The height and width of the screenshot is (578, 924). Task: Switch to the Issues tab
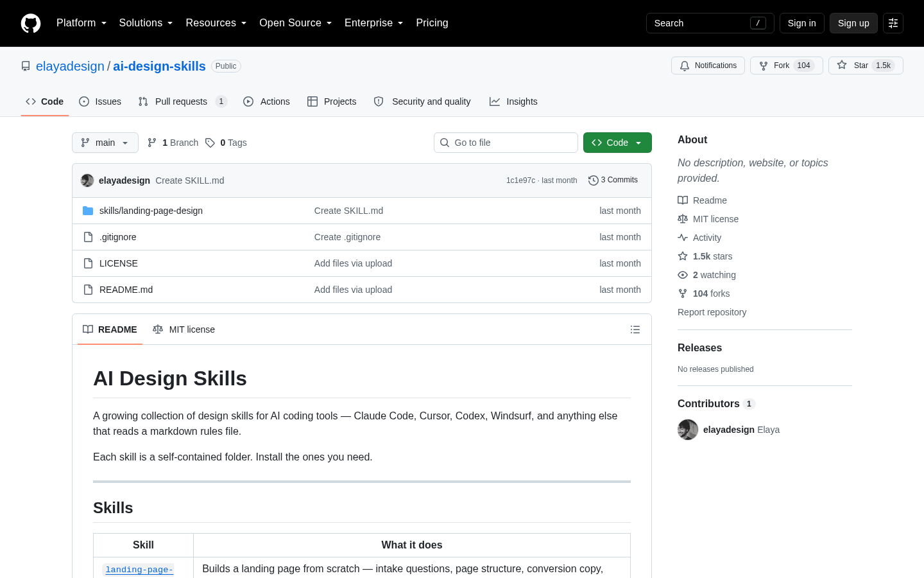pyautogui.click(x=100, y=101)
